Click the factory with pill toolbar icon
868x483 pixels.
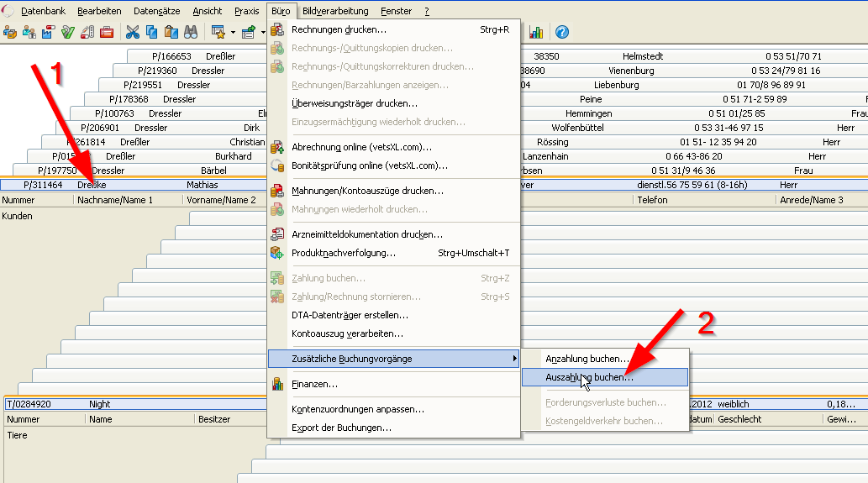(x=48, y=32)
